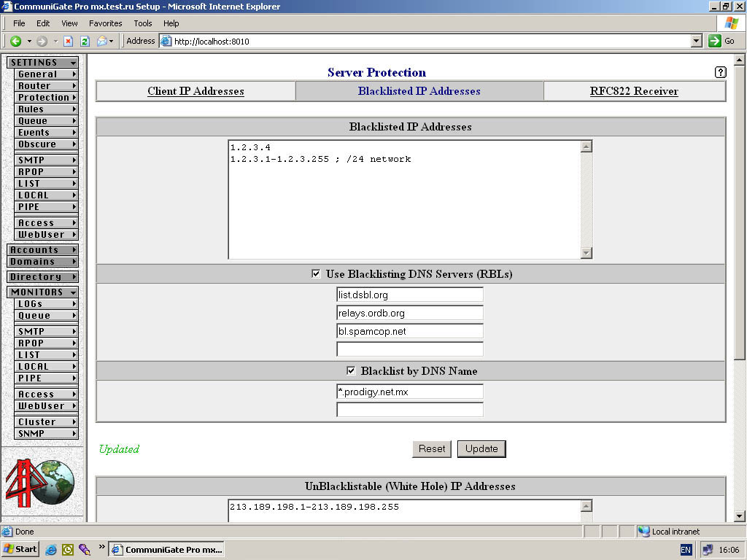Click the third quick launch icon

85,550
